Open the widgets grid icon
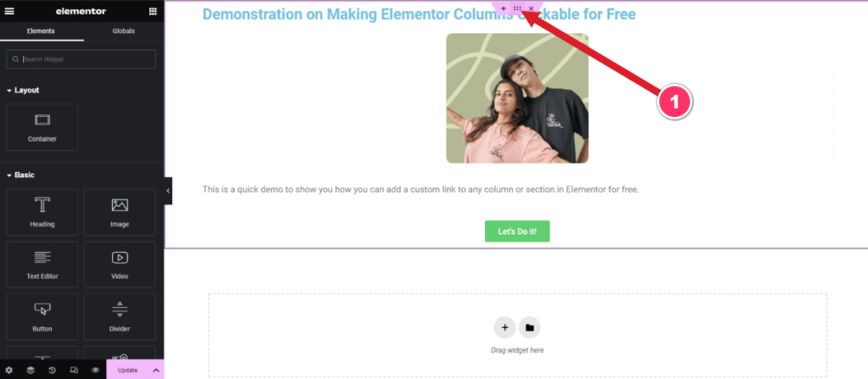The height and width of the screenshot is (379, 868). (153, 11)
